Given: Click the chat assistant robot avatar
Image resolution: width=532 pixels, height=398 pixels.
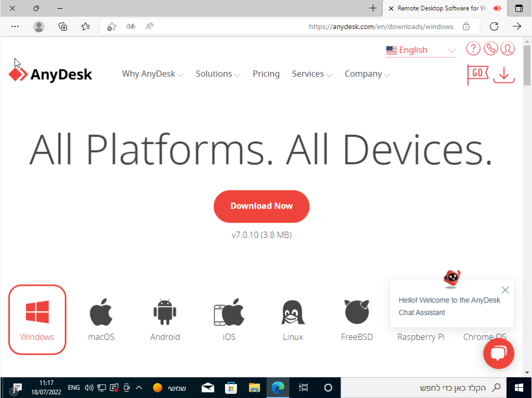Looking at the screenshot, I should (x=452, y=279).
